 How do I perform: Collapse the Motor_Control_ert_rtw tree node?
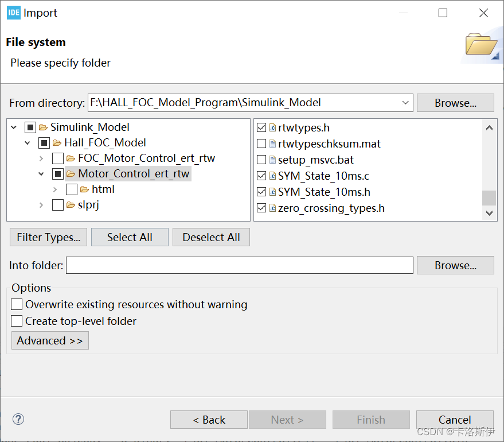point(41,174)
